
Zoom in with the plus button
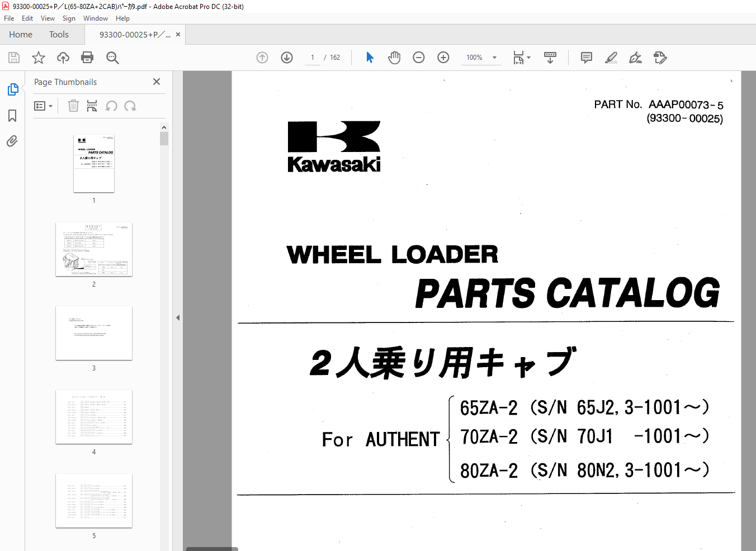point(443,58)
